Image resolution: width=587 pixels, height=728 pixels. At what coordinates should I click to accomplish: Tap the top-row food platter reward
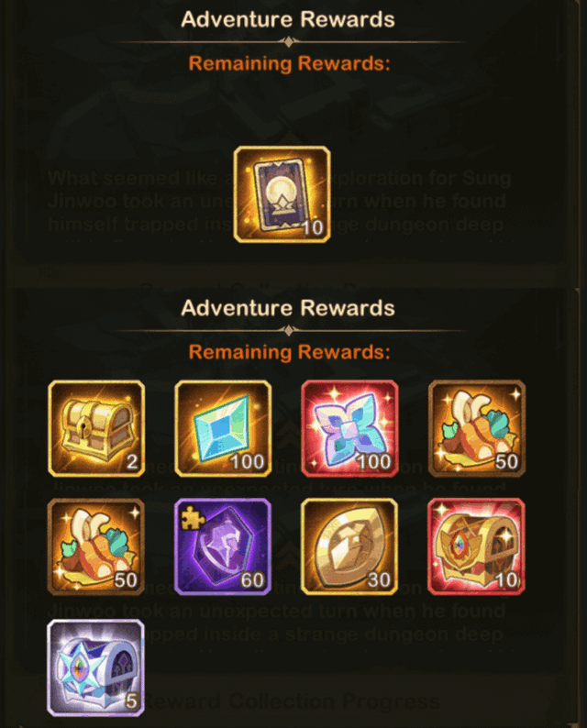point(477,428)
